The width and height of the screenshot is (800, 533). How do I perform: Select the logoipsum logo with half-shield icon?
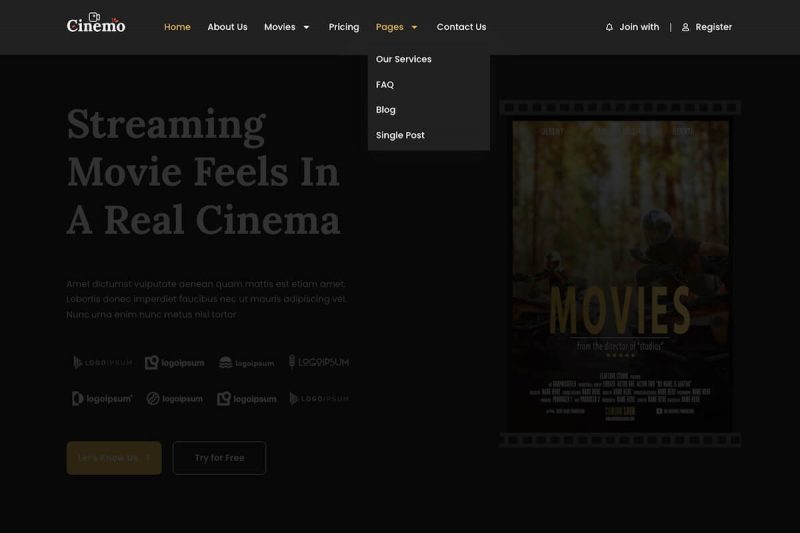click(x=102, y=398)
